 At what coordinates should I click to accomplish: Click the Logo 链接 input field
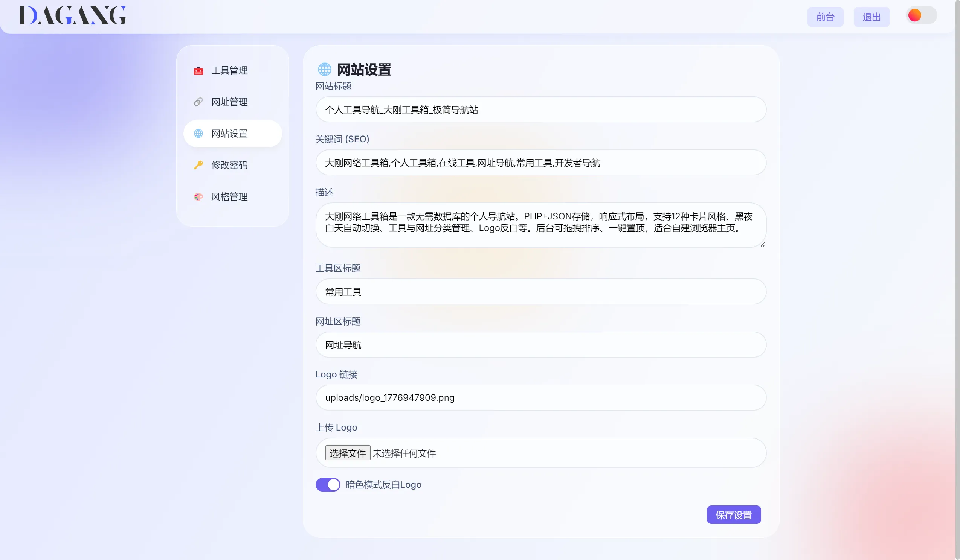coord(541,397)
